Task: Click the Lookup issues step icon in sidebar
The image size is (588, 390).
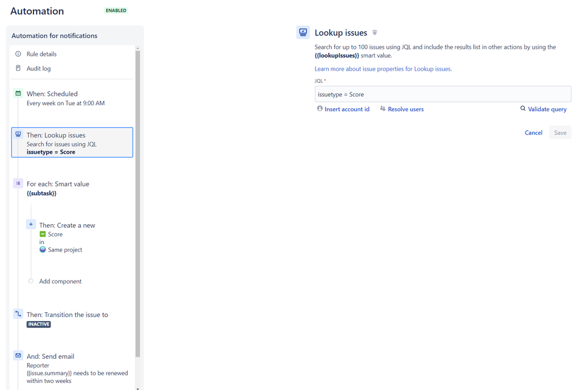Action: [18, 134]
